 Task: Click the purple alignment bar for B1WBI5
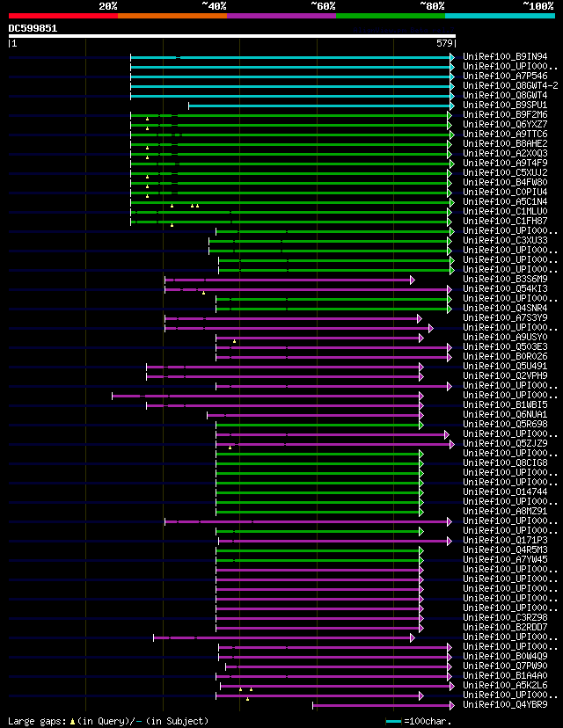(x=283, y=405)
